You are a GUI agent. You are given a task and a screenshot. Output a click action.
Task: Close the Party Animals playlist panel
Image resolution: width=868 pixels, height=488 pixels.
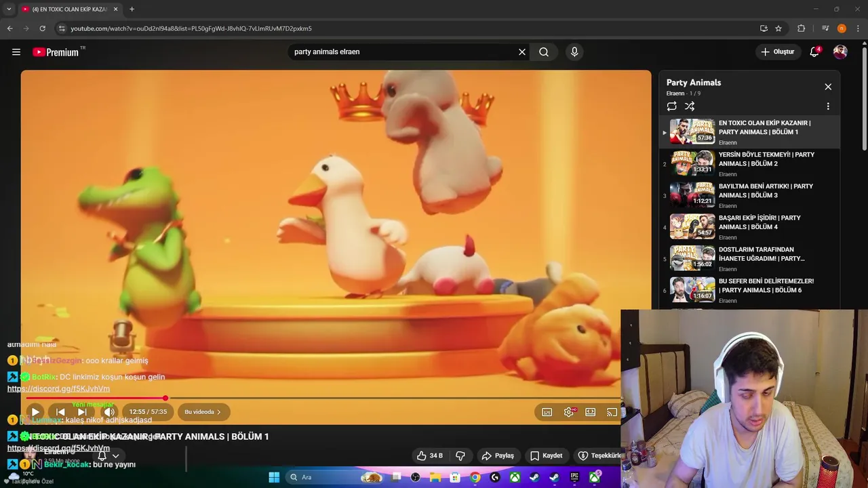(828, 87)
